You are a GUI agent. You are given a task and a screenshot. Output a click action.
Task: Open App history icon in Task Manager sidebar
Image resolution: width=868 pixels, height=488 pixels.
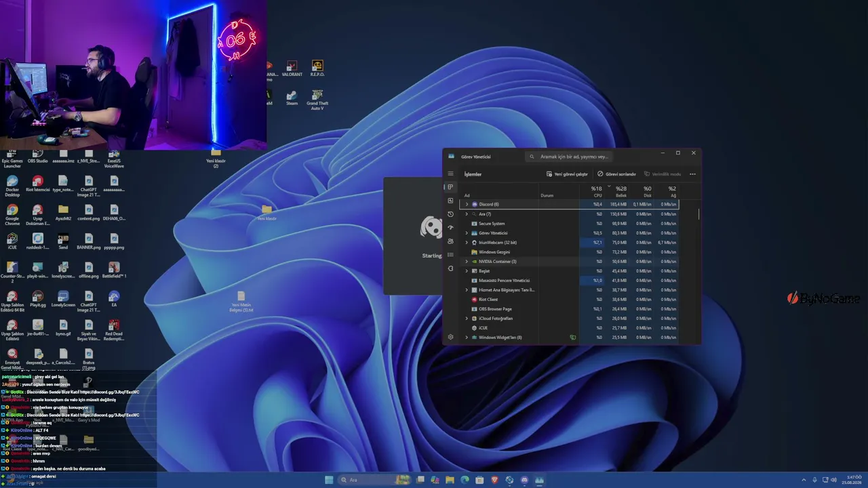(450, 214)
